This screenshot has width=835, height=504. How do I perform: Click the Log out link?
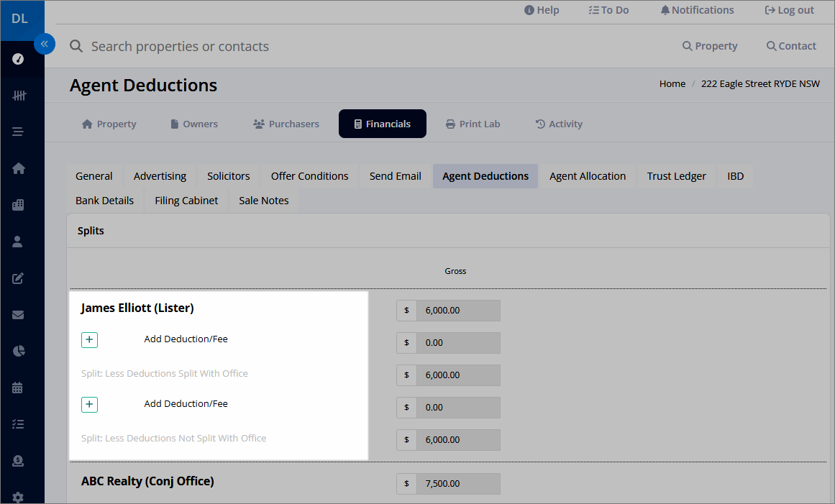tap(789, 10)
